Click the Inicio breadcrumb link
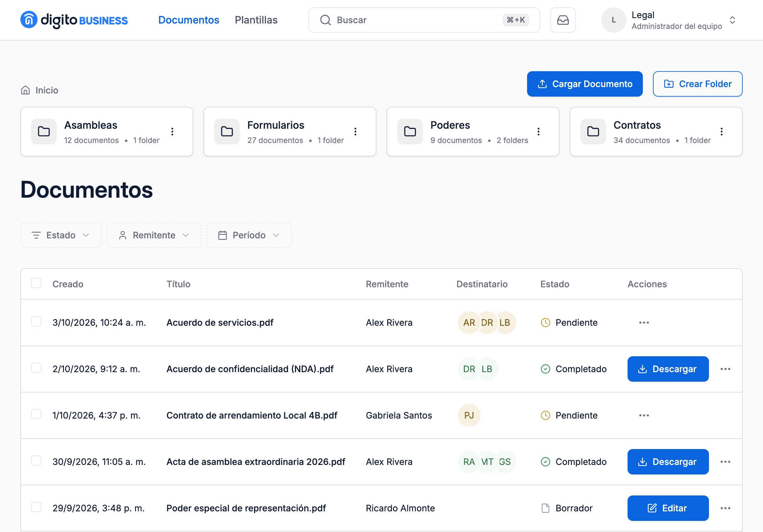This screenshot has width=763, height=532. (46, 90)
